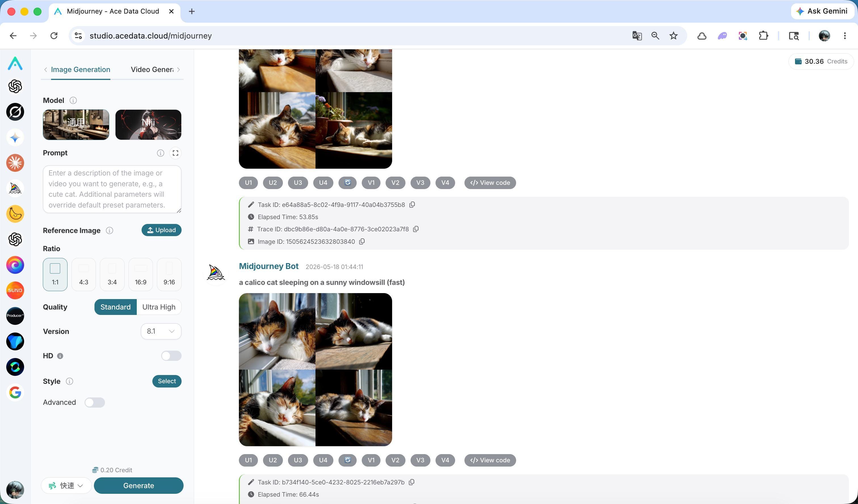Select the 4:3 ratio option
Screen dimensions: 858x504
tap(84, 274)
